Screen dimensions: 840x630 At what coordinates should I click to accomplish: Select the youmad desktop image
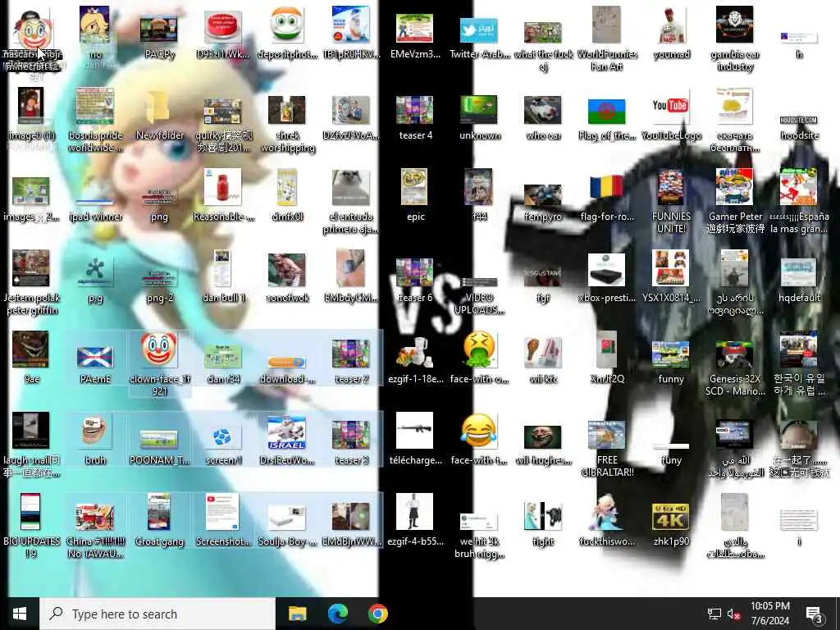tap(671, 33)
